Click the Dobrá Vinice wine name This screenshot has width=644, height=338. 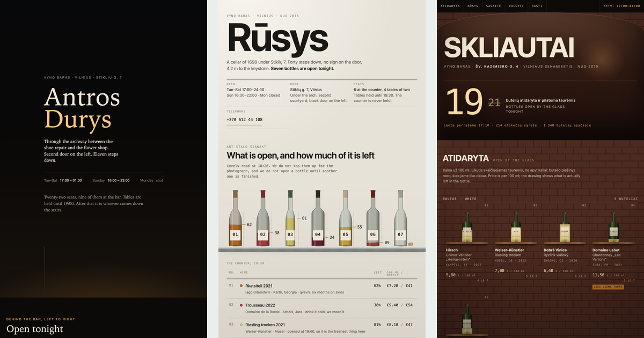(x=555, y=250)
